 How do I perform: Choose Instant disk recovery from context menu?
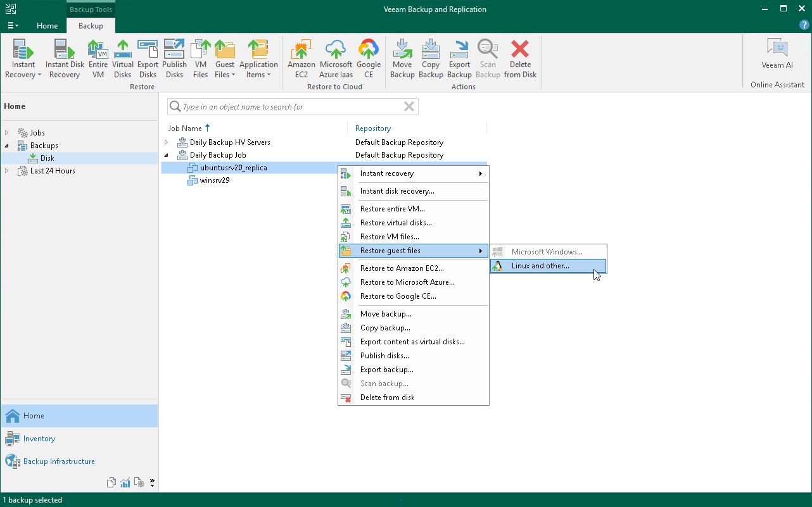pyautogui.click(x=414, y=191)
